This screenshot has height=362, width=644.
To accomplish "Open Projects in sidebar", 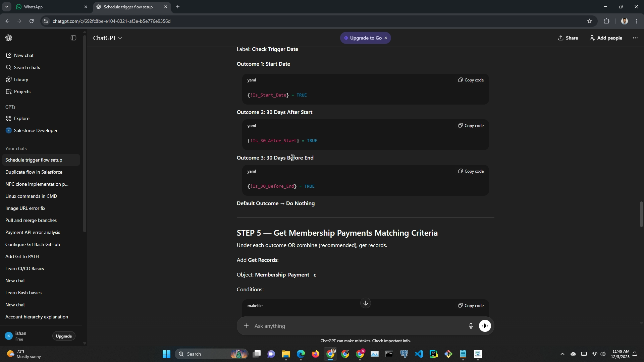I will coord(22,92).
